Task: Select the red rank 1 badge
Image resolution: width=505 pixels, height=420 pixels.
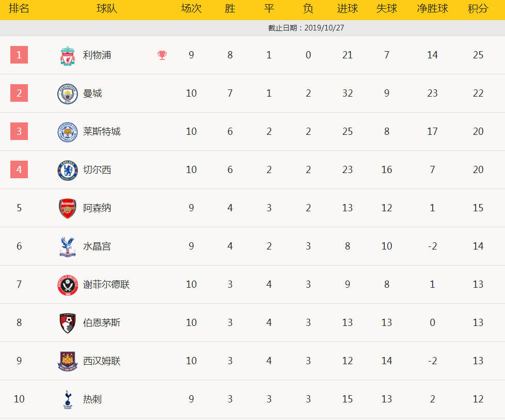Action: pos(19,55)
